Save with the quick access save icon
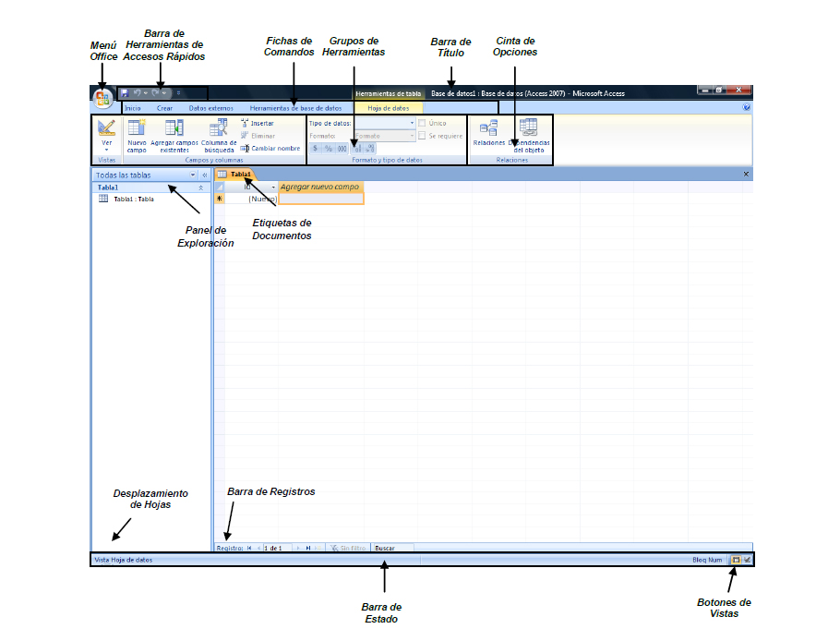This screenshot has width=840, height=641. point(125,93)
